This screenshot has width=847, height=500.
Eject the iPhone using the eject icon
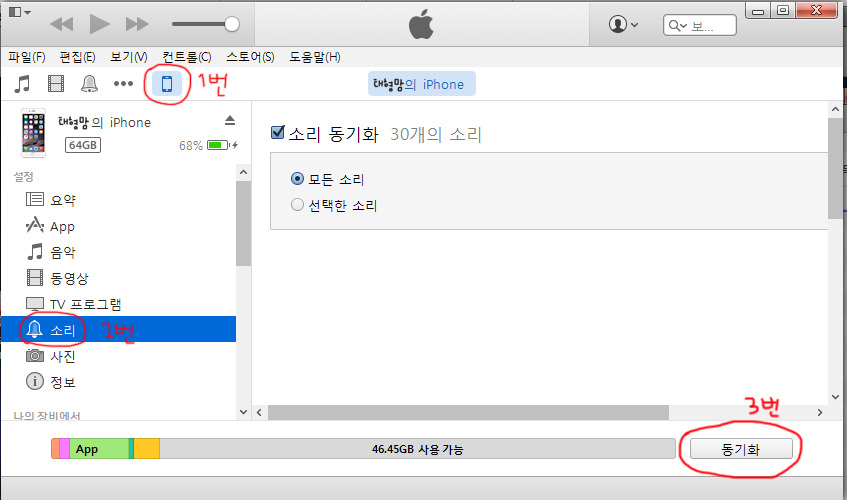(230, 120)
